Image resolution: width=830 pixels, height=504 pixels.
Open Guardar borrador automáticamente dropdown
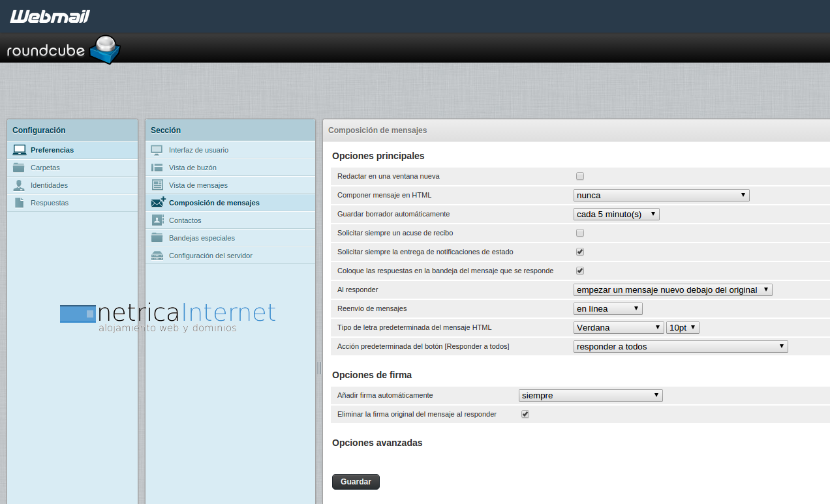pos(617,214)
